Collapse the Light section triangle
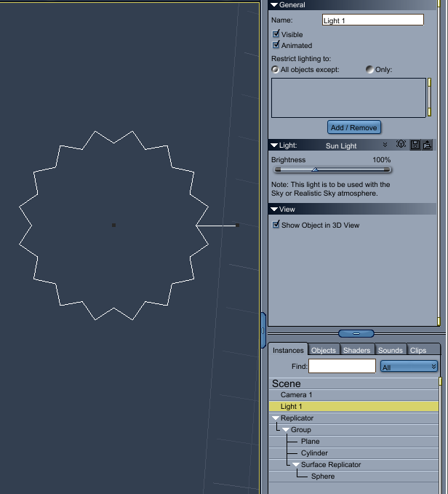This screenshot has height=494, width=448. pos(274,146)
